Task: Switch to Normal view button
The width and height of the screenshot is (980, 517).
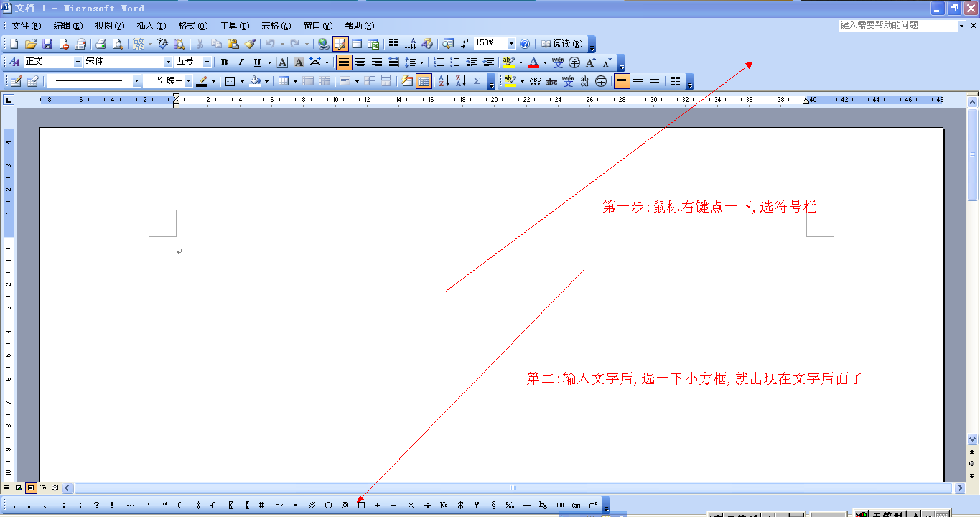Action: (x=7, y=488)
